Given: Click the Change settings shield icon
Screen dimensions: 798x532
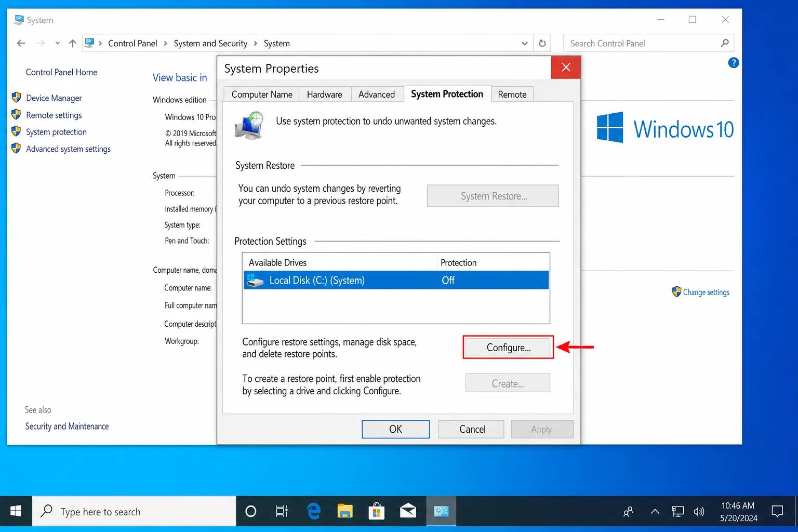Looking at the screenshot, I should coord(676,292).
